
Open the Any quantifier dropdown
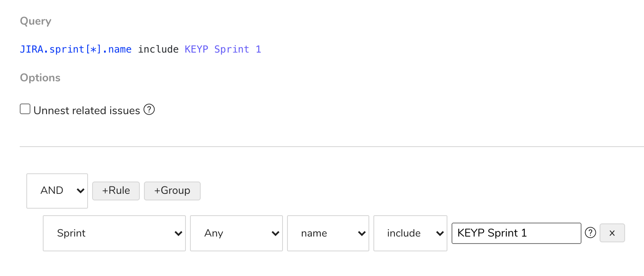[236, 233]
